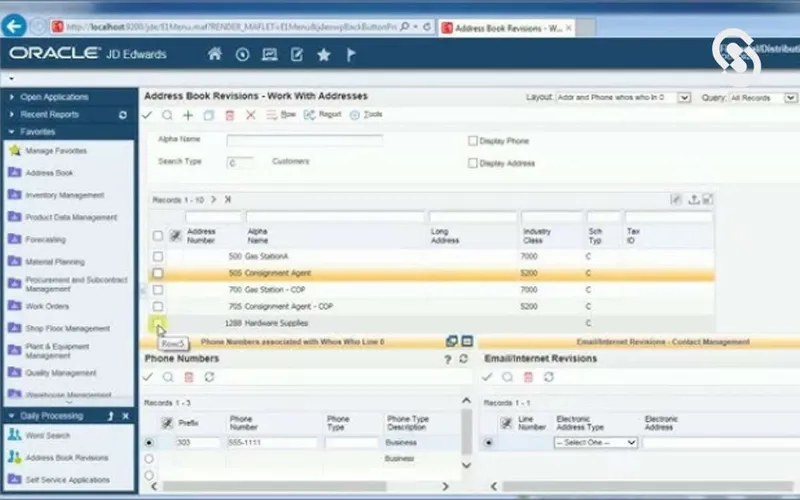Viewport: 800px width, 500px height.
Task: Click the red Close X icon
Action: tap(251, 115)
